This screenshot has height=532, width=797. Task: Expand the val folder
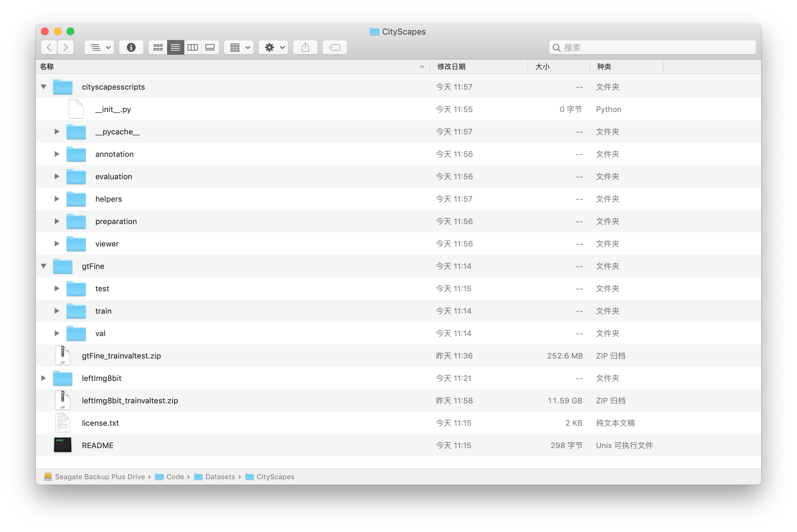[x=57, y=333]
